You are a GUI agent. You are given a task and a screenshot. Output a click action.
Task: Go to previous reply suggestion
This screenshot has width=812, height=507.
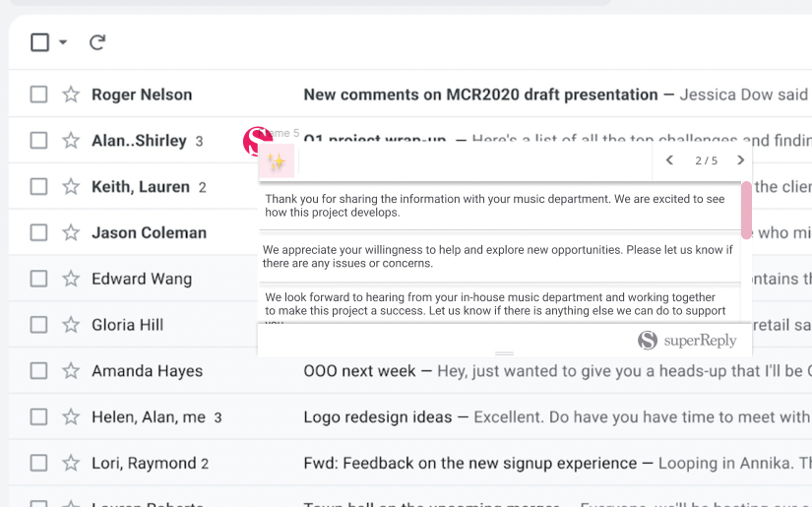click(669, 160)
